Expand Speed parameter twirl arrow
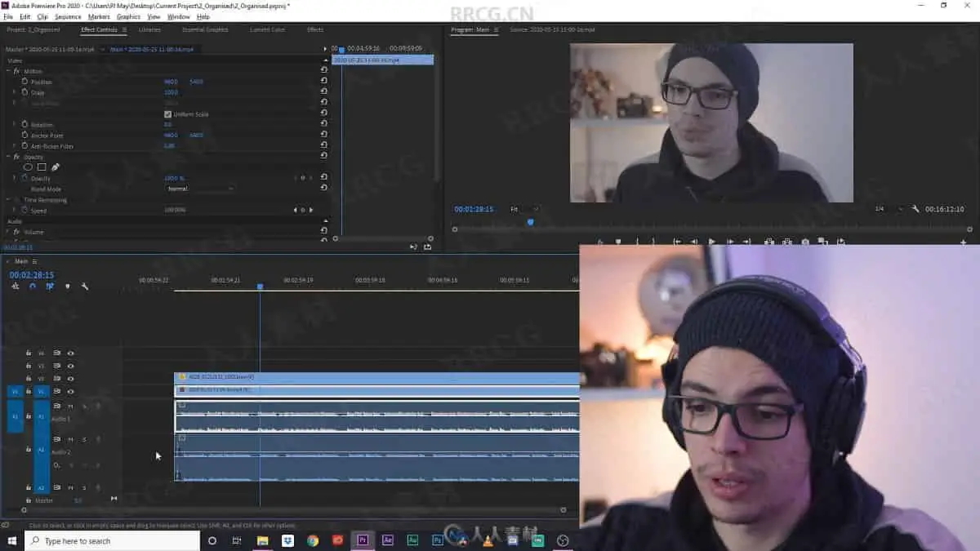 point(15,210)
